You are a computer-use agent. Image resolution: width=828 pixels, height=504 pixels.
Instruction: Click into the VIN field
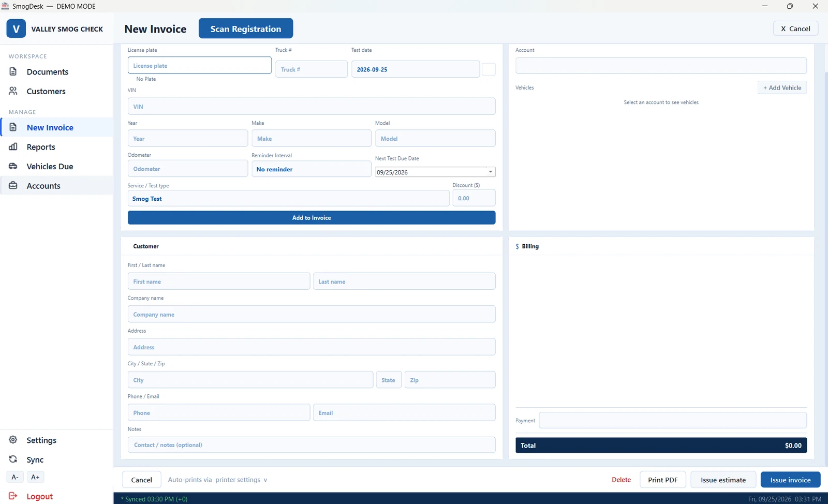tap(312, 106)
